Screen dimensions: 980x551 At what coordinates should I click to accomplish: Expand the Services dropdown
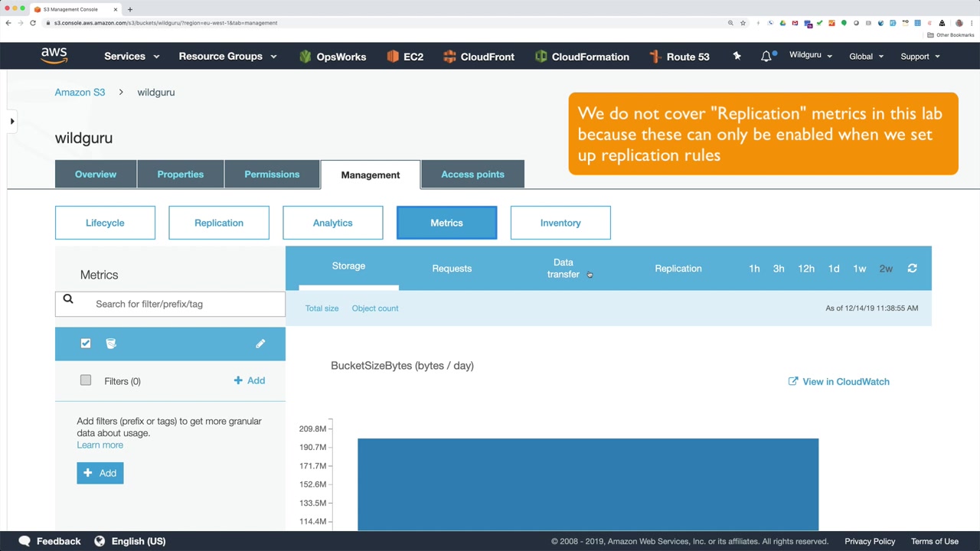(x=132, y=57)
